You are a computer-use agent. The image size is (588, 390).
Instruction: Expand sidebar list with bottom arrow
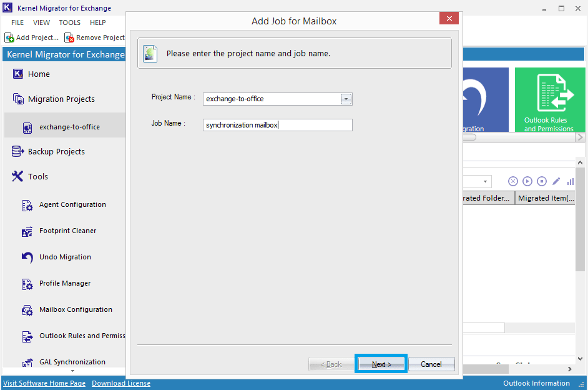(x=73, y=371)
